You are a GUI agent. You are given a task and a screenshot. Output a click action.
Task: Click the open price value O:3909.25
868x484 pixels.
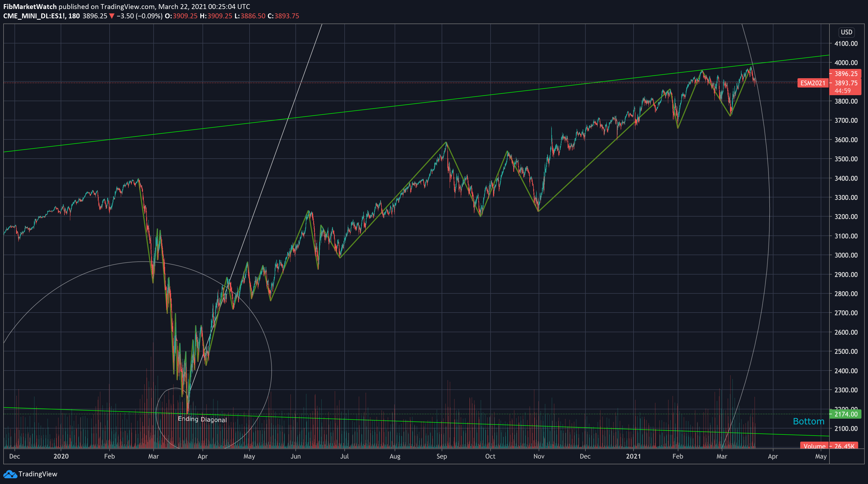(x=181, y=16)
